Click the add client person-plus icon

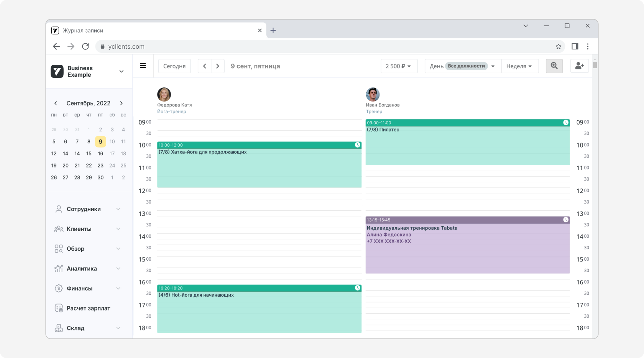579,66
